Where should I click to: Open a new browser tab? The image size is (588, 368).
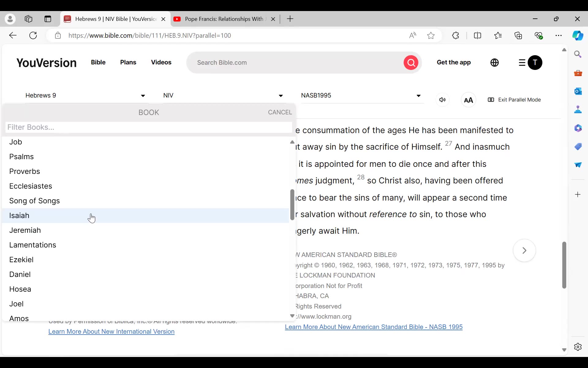(x=290, y=19)
